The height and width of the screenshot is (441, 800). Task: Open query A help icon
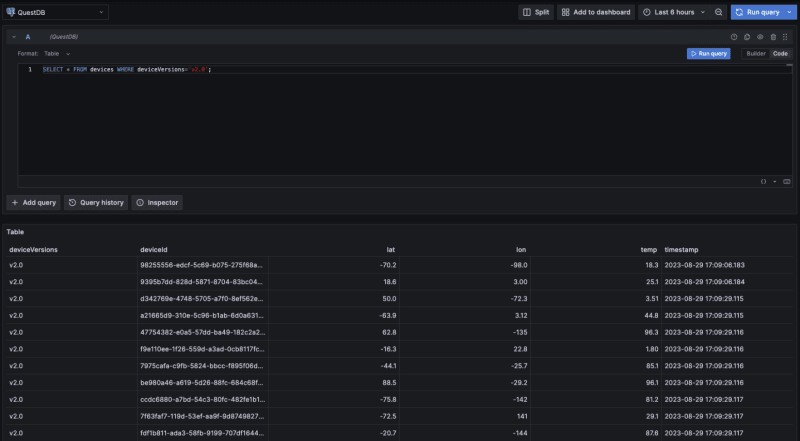[734, 37]
